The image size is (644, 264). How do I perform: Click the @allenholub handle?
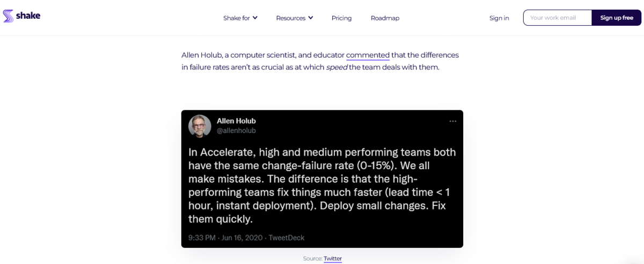tap(236, 131)
